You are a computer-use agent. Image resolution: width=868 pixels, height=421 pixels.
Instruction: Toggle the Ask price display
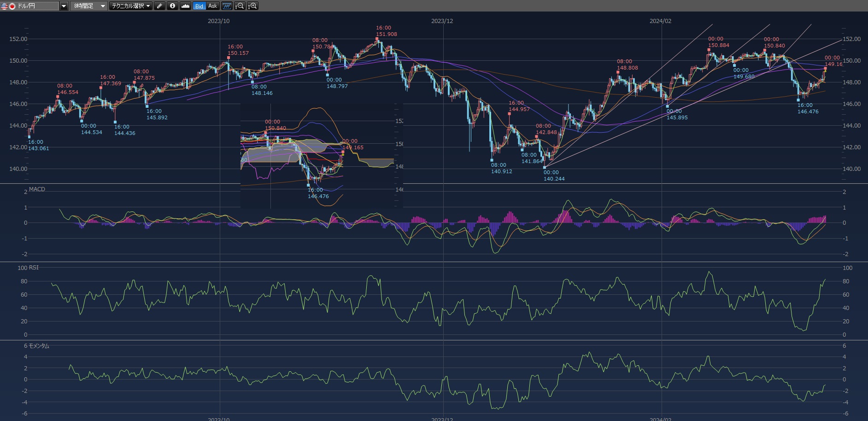(x=212, y=6)
